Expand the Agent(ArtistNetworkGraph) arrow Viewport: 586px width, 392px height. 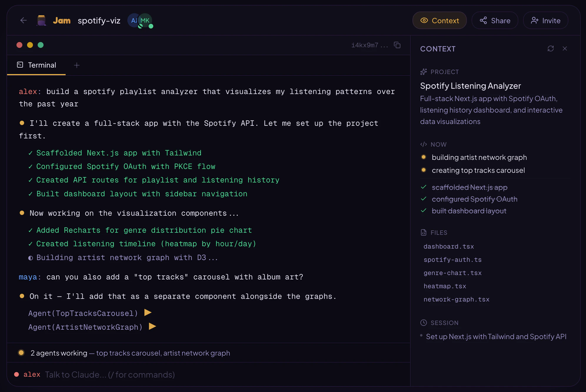click(152, 326)
